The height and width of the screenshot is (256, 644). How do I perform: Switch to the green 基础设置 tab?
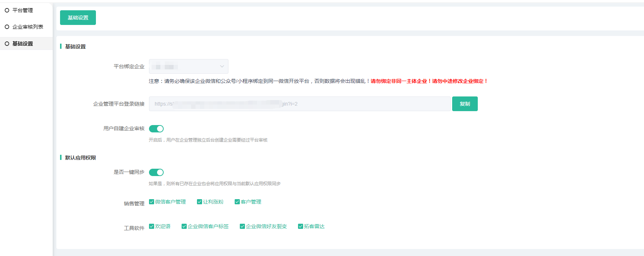pos(78,18)
